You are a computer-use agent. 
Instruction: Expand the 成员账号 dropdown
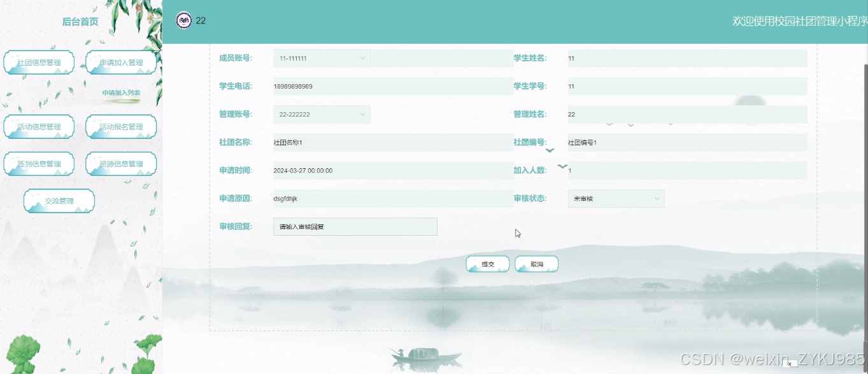322,58
